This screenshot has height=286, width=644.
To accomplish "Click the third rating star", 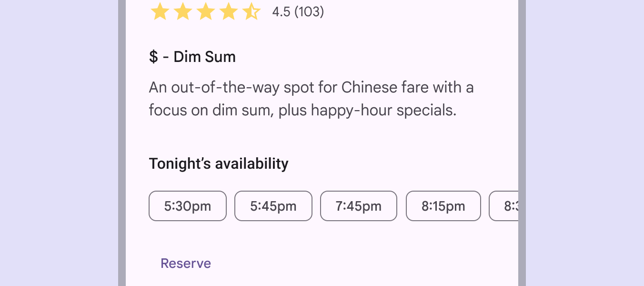I will [205, 12].
